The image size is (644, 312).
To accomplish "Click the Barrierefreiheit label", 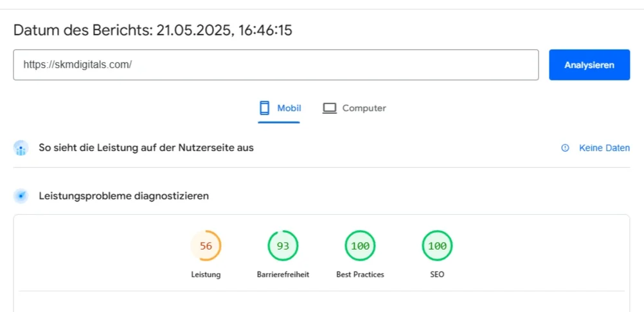I will (283, 275).
